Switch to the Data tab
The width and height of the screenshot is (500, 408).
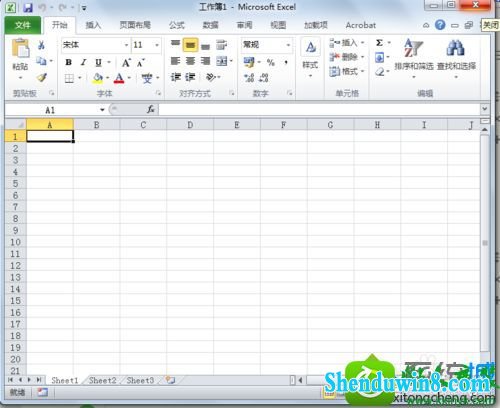point(211,25)
